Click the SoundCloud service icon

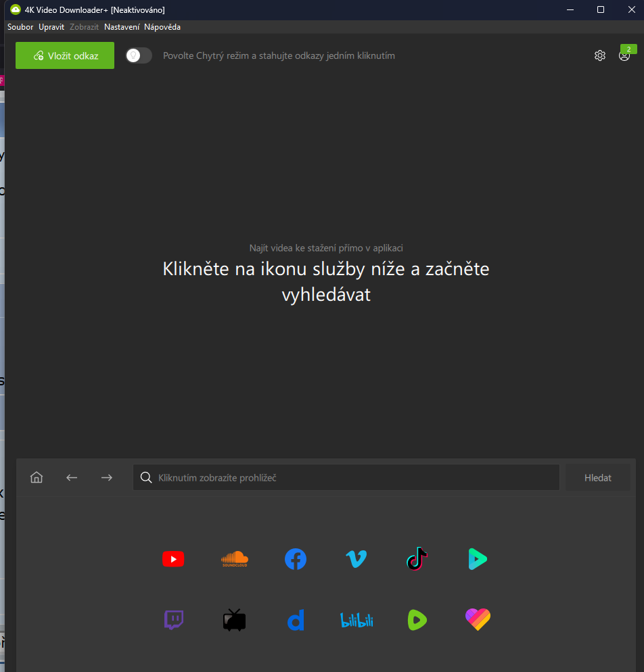click(x=234, y=559)
